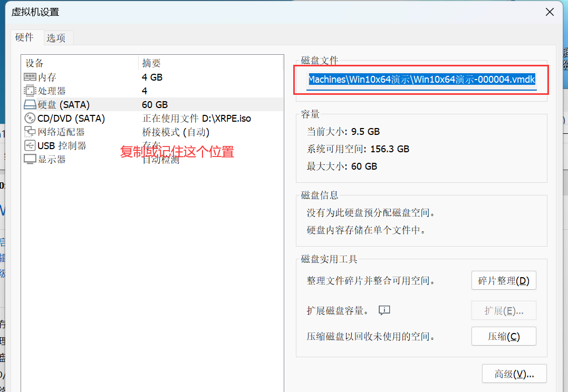Click the disabled 扩展(E)... button
The image size is (568, 392).
point(504,311)
